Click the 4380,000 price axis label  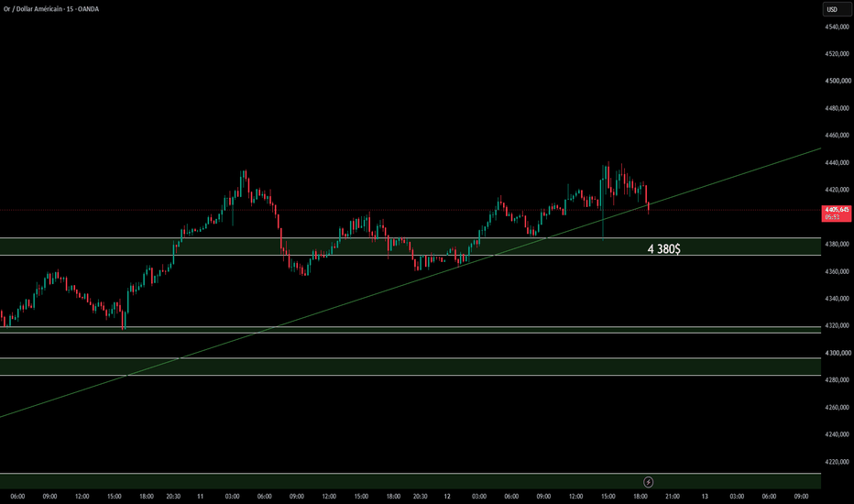(837, 244)
